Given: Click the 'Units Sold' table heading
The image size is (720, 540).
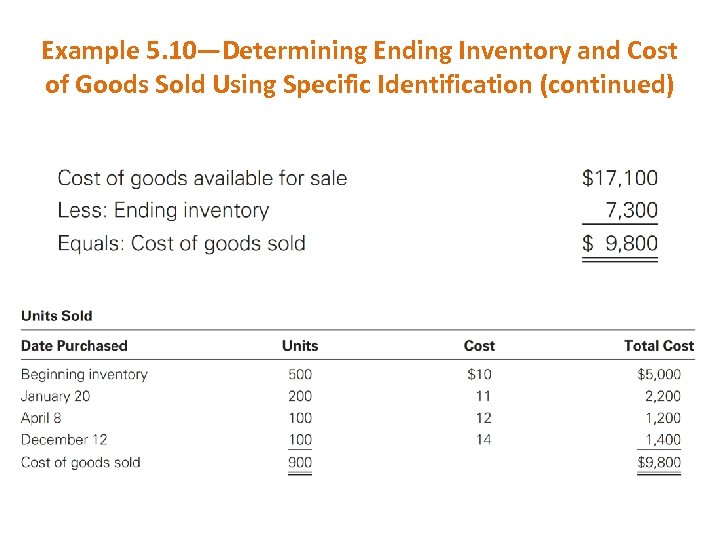Looking at the screenshot, I should [57, 316].
